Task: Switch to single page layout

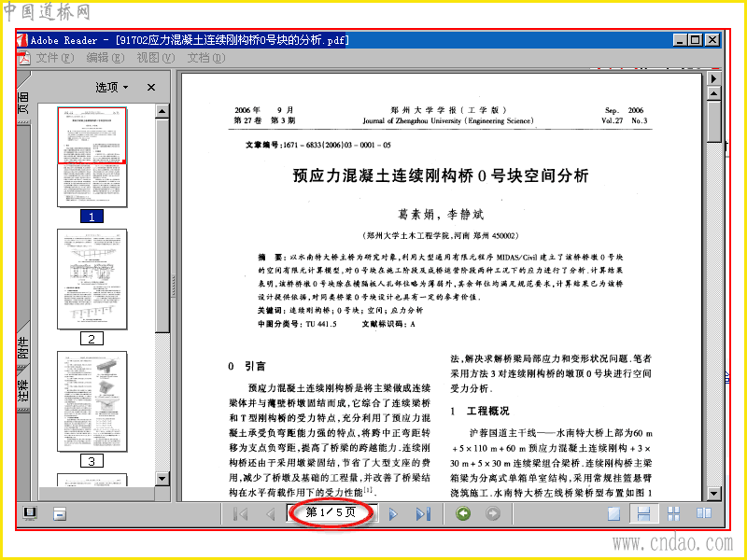Action: tap(613, 514)
